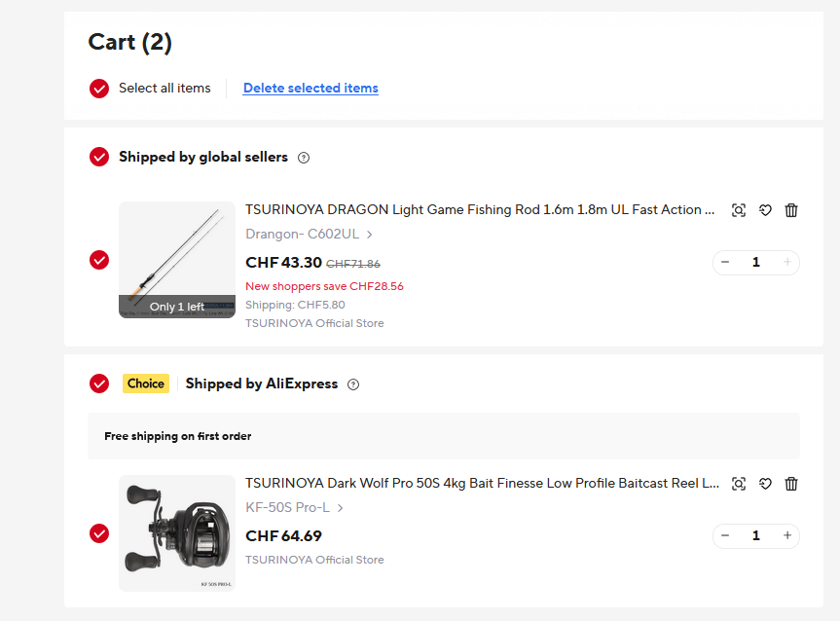The width and height of the screenshot is (840, 621).
Task: Open the KF-50S Pro-L variant selector
Action: 294,507
